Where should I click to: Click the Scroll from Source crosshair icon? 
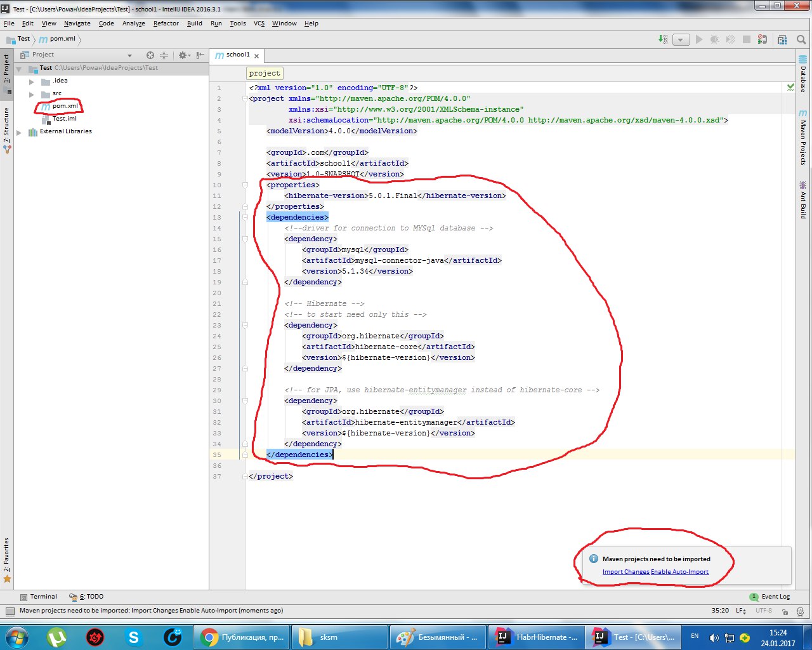[x=150, y=55]
